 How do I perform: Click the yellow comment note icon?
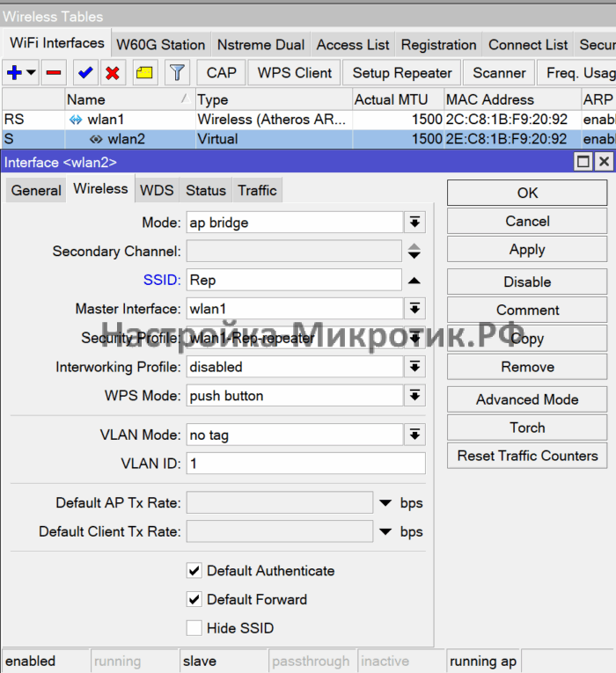(x=144, y=72)
